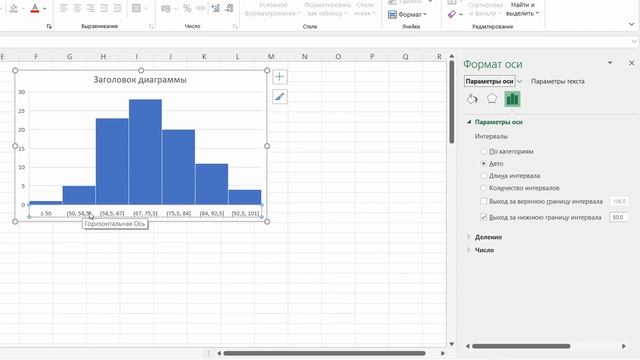Select the Заголовок диаграммы chart title
This screenshot has height=360, width=640.
tap(140, 80)
